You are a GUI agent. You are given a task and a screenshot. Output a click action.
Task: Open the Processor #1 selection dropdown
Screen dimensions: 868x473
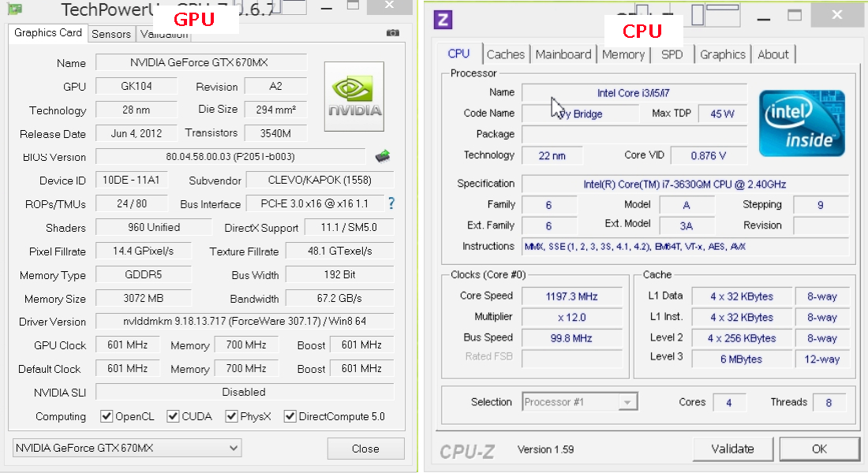tap(580, 401)
